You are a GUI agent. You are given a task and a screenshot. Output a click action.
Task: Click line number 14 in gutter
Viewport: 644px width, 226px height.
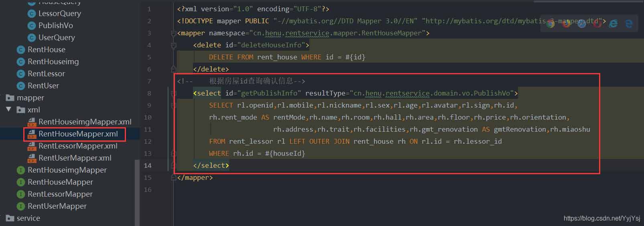point(148,165)
